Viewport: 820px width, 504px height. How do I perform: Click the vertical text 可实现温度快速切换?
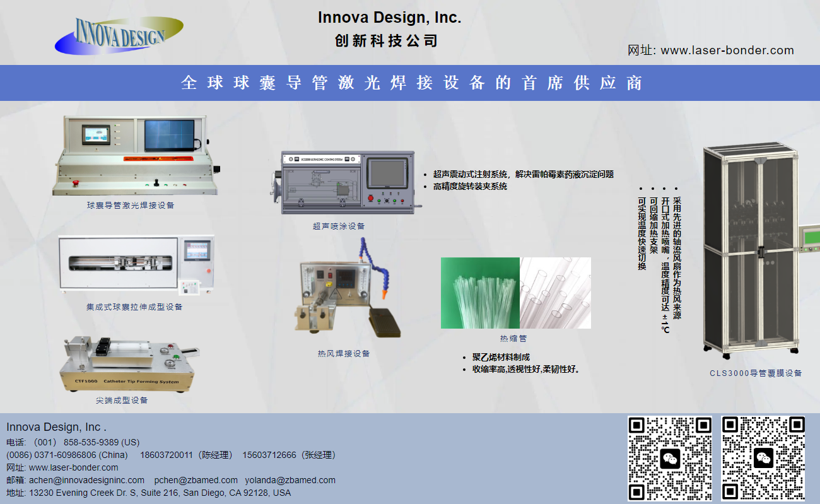click(x=641, y=233)
